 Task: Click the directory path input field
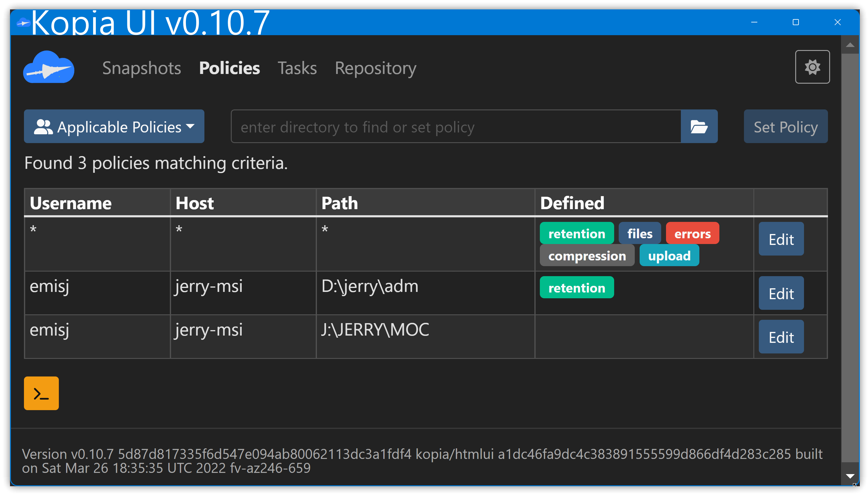point(456,127)
